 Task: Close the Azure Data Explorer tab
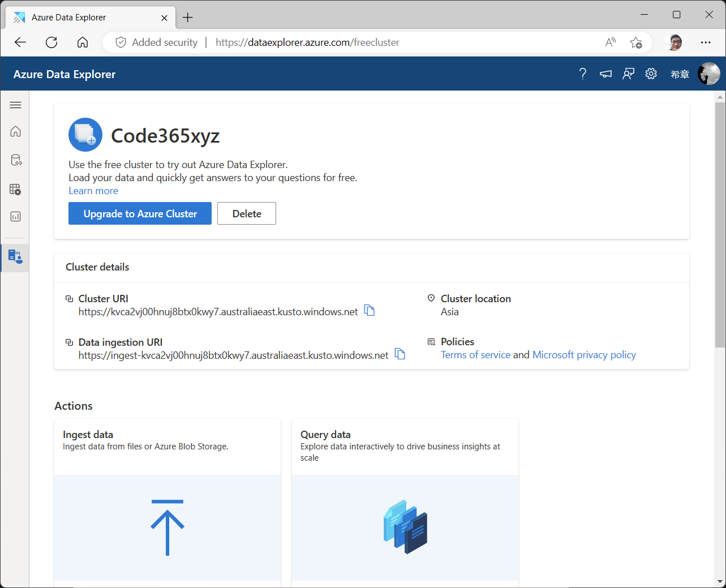[164, 18]
